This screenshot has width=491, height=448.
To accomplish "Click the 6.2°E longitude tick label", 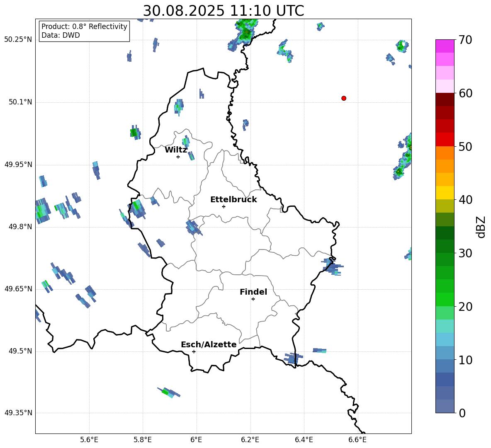I will pos(250,440).
